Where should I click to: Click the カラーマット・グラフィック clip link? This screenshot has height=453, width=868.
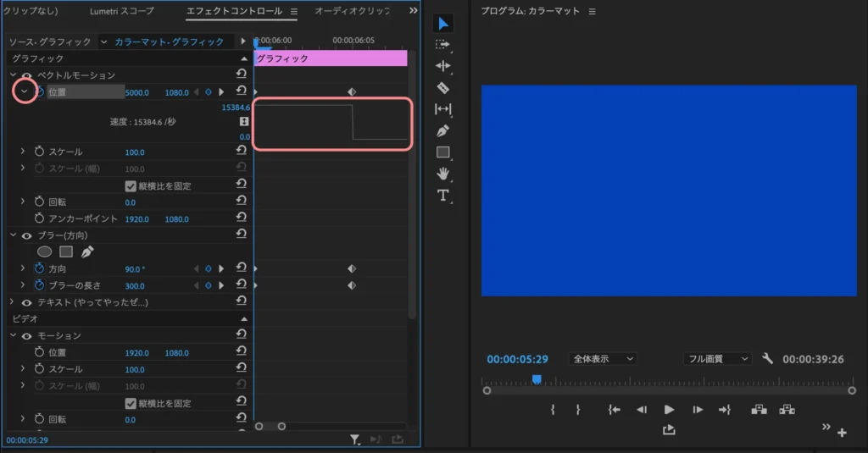point(169,42)
